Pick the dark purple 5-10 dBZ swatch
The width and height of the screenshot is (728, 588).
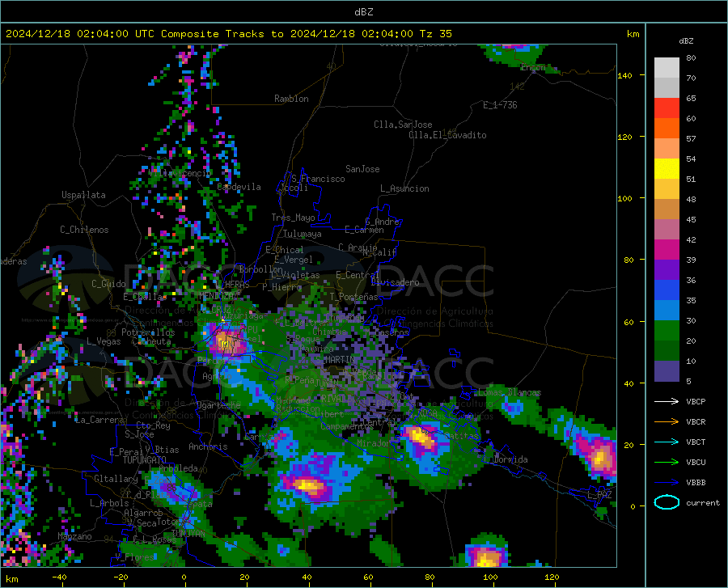(667, 371)
